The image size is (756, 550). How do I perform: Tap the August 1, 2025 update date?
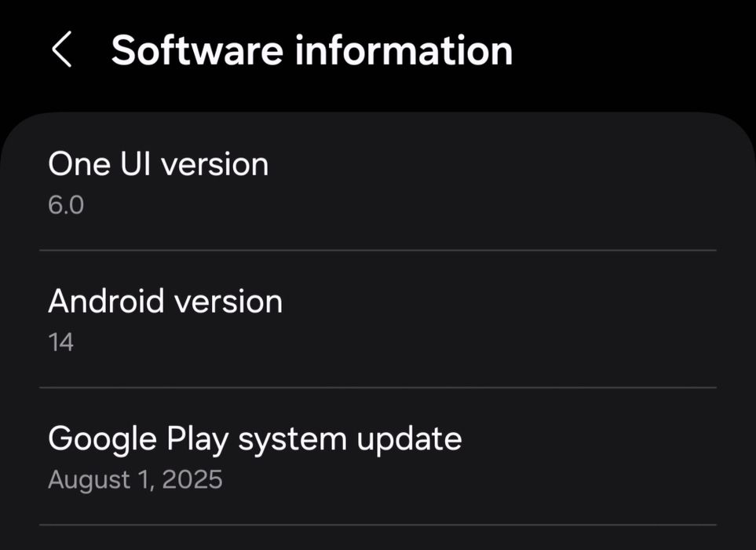pos(135,478)
